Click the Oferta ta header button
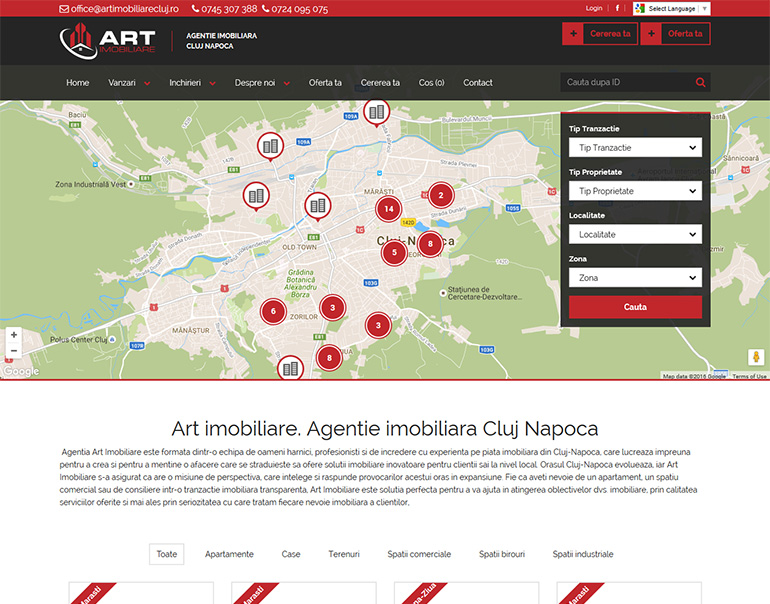The image size is (770, 604). (675, 34)
